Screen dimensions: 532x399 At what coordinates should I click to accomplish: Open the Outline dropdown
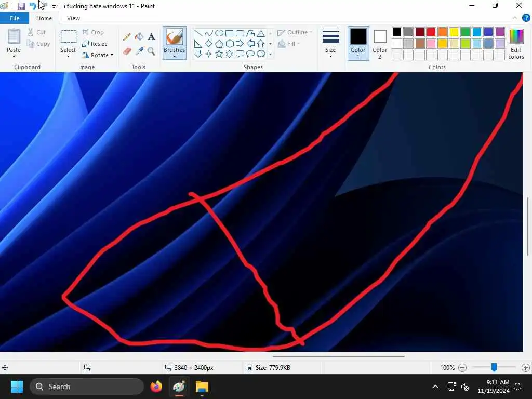click(295, 33)
